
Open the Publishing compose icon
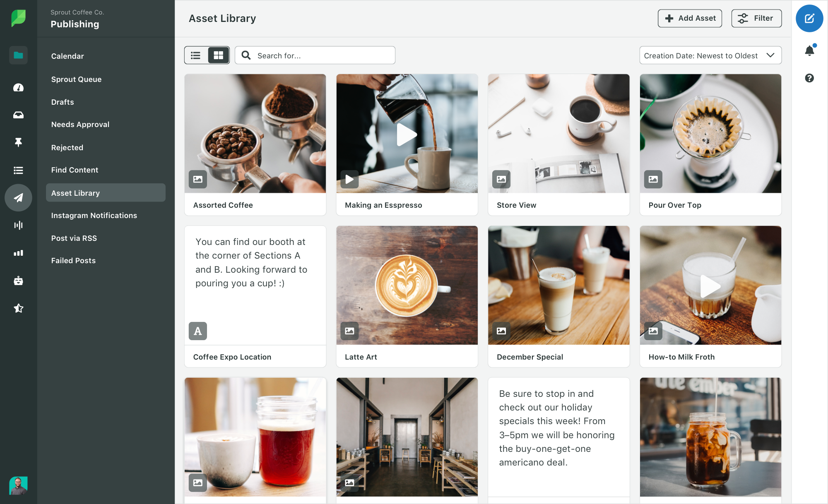[x=809, y=18]
